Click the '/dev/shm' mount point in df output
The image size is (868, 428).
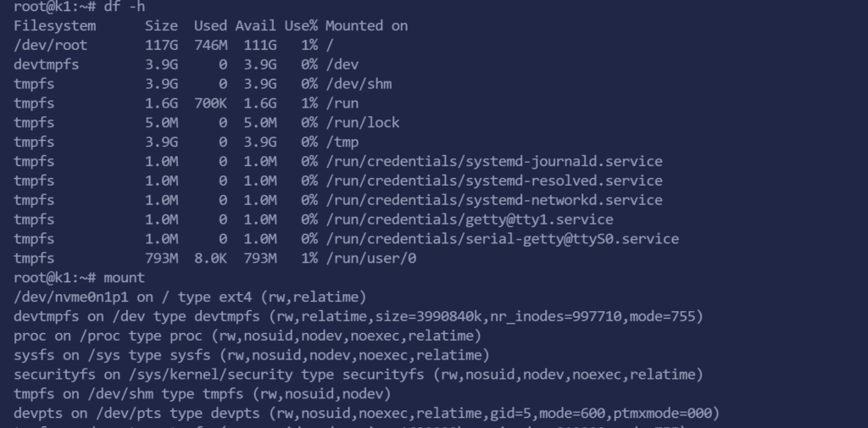(358, 84)
